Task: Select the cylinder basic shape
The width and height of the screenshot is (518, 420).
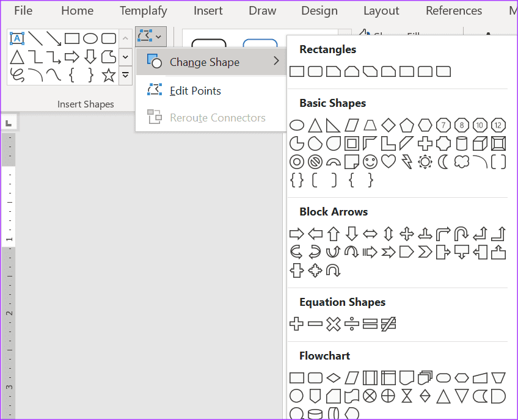Action: (x=462, y=143)
